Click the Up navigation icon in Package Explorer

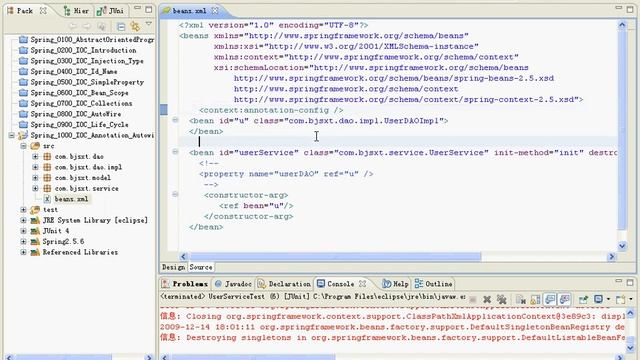coord(101,27)
